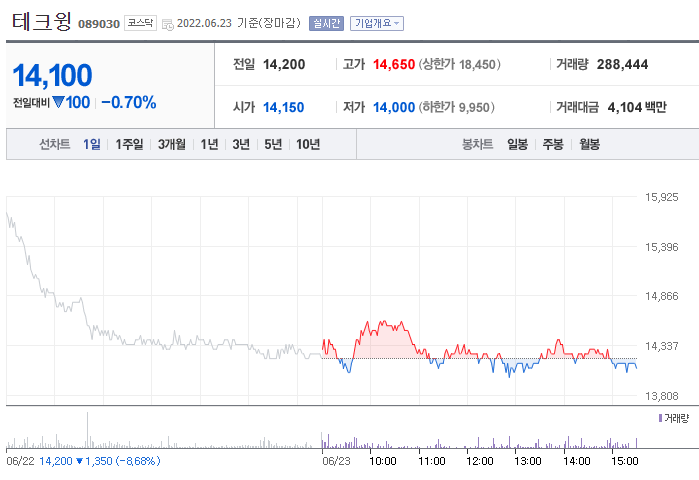The width and height of the screenshot is (699, 480).
Task: Click the -0.70% change rate
Action: (x=129, y=103)
